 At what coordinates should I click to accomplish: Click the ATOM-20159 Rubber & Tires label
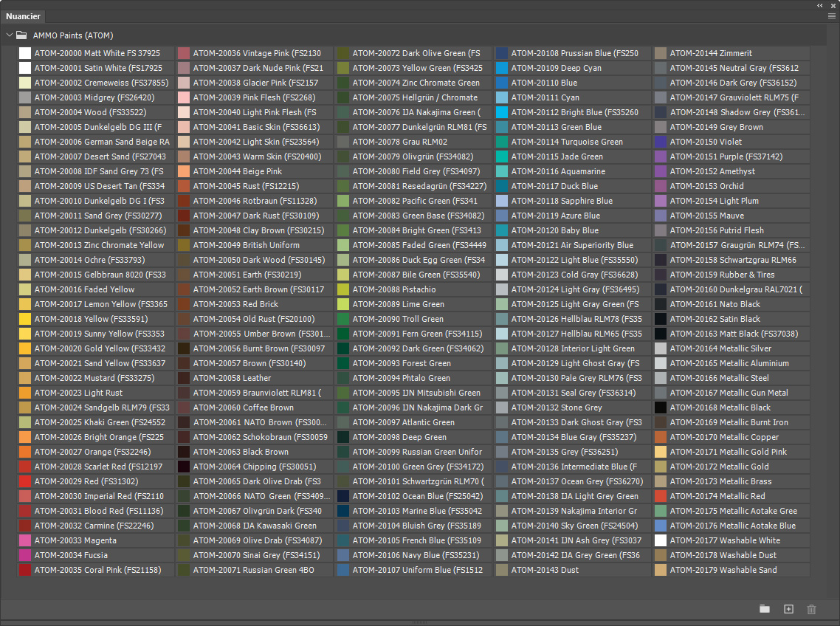pyautogui.click(x=722, y=275)
